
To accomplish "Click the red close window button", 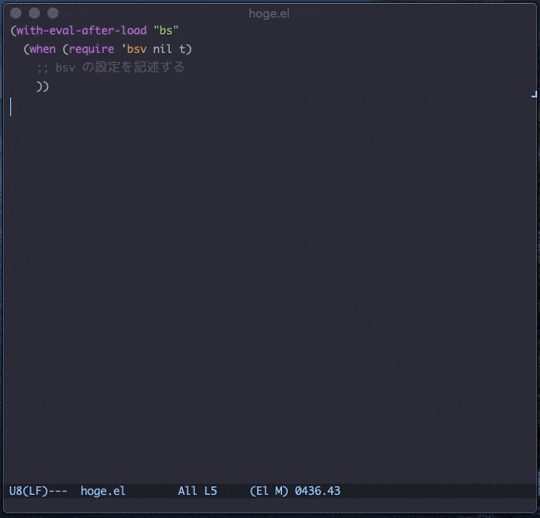I will pos(16,13).
